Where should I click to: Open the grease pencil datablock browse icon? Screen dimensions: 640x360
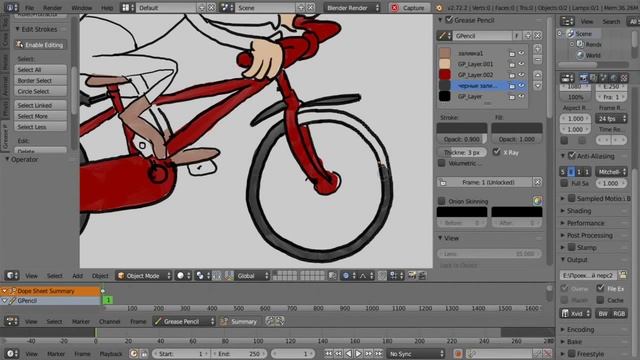click(444, 36)
